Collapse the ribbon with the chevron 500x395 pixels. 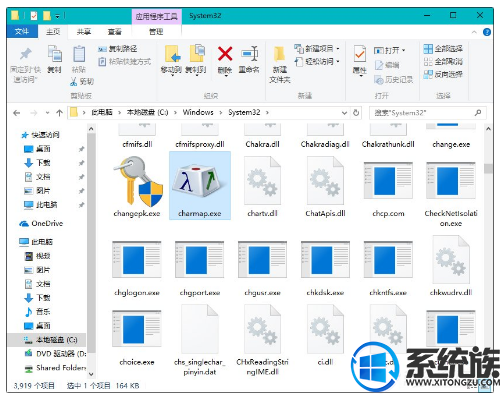click(474, 32)
